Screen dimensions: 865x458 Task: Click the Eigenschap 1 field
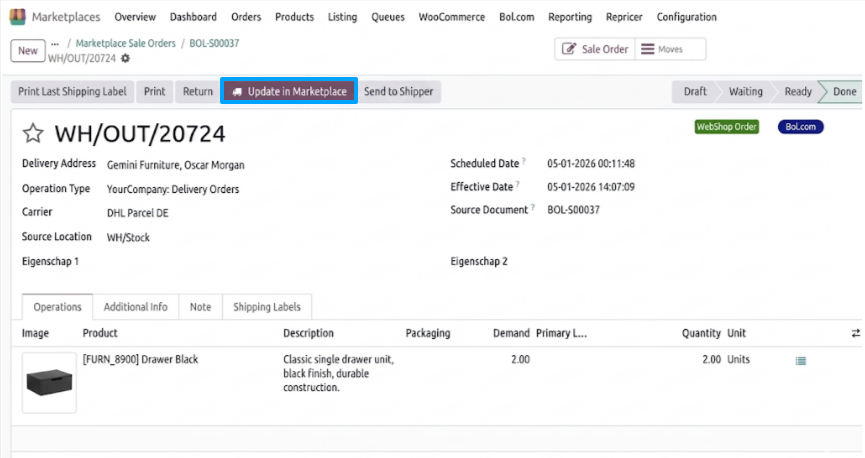[x=50, y=262]
